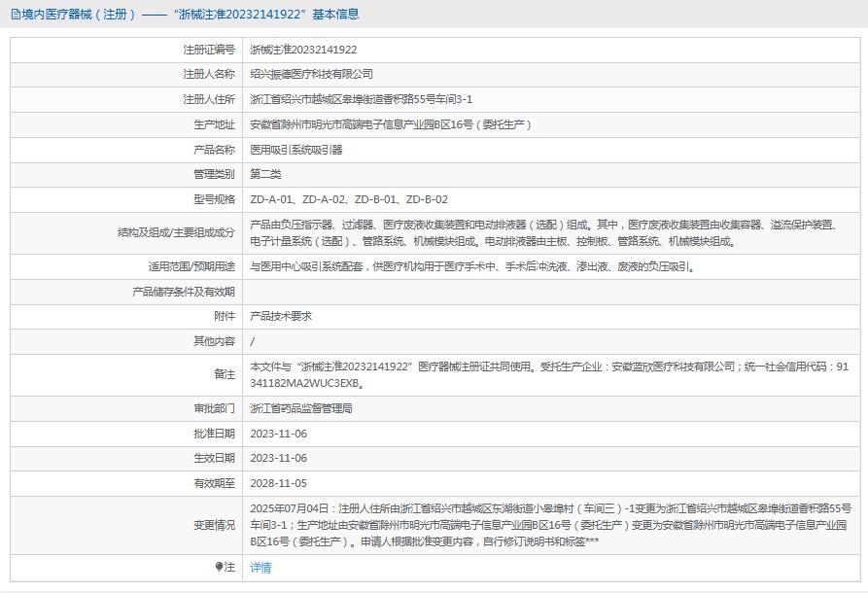Click the bullet icon beside the 注 label

click(x=218, y=566)
